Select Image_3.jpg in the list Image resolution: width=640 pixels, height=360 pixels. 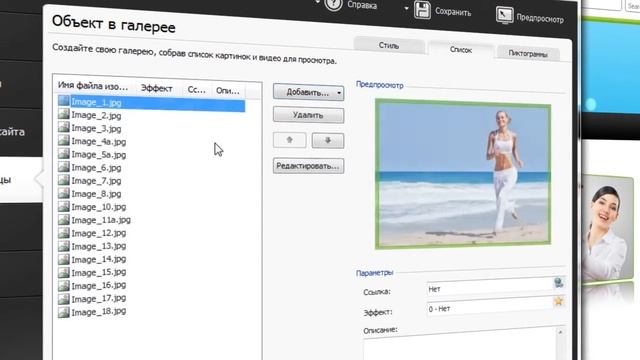click(x=96, y=129)
